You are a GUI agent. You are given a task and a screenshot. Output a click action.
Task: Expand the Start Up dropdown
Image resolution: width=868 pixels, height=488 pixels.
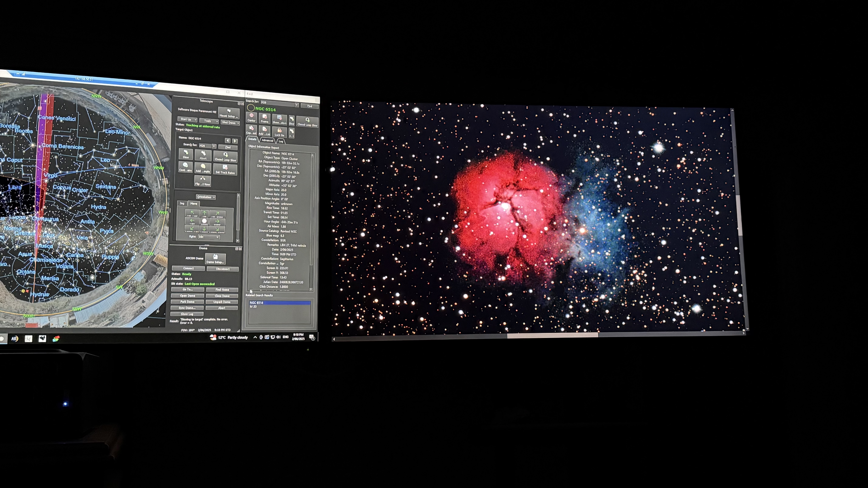(187, 119)
